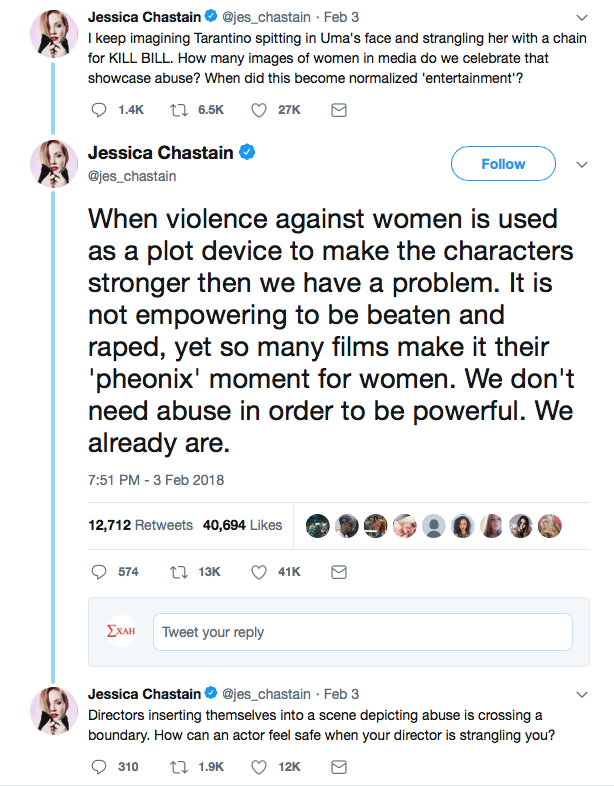Send the first tweet via direct message
This screenshot has height=786, width=614.
click(x=338, y=110)
